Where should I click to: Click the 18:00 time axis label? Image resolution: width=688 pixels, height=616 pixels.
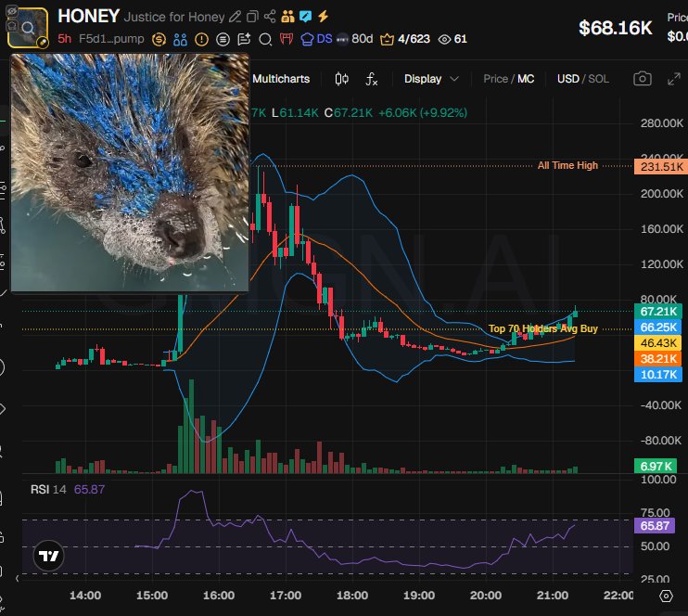(x=352, y=596)
